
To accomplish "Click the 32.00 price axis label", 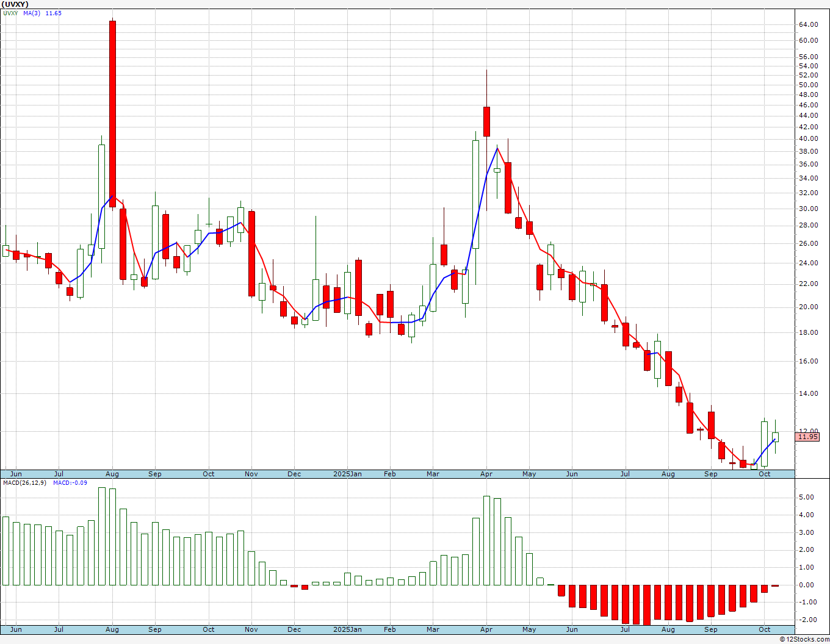I will tap(809, 193).
